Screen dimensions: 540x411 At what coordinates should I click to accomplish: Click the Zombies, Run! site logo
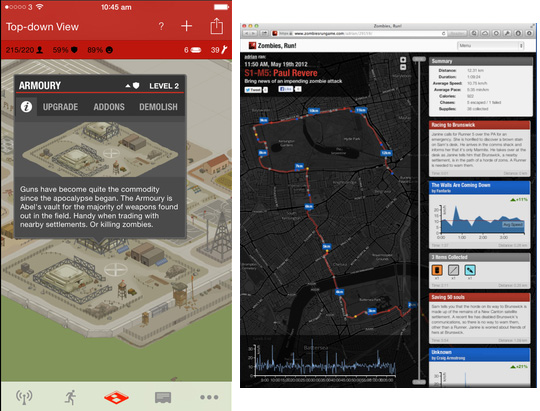(272, 45)
